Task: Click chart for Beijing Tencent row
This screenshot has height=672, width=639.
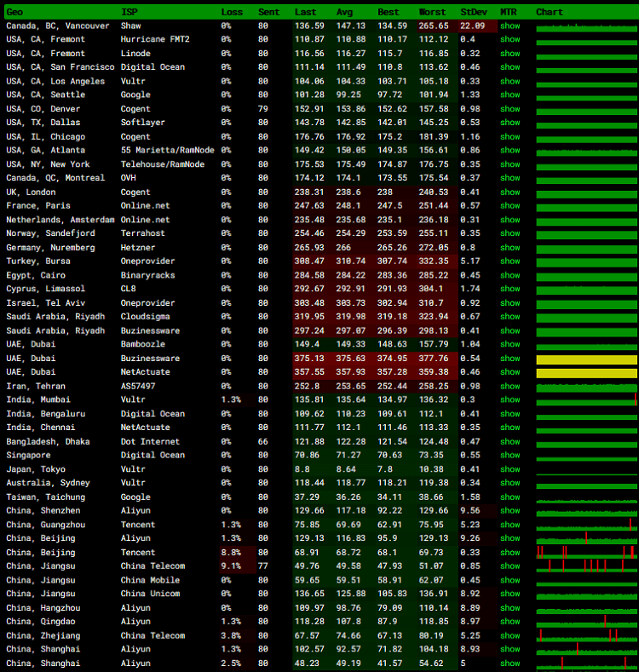Action: [x=586, y=553]
